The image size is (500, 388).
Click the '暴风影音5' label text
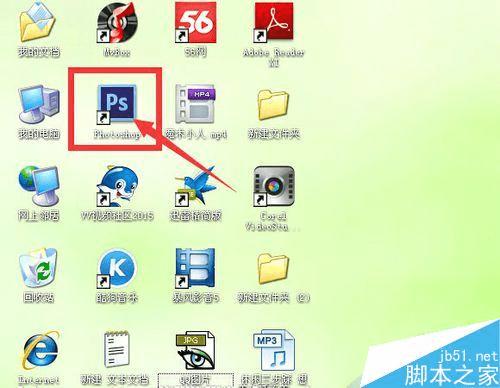pyautogui.click(x=196, y=298)
